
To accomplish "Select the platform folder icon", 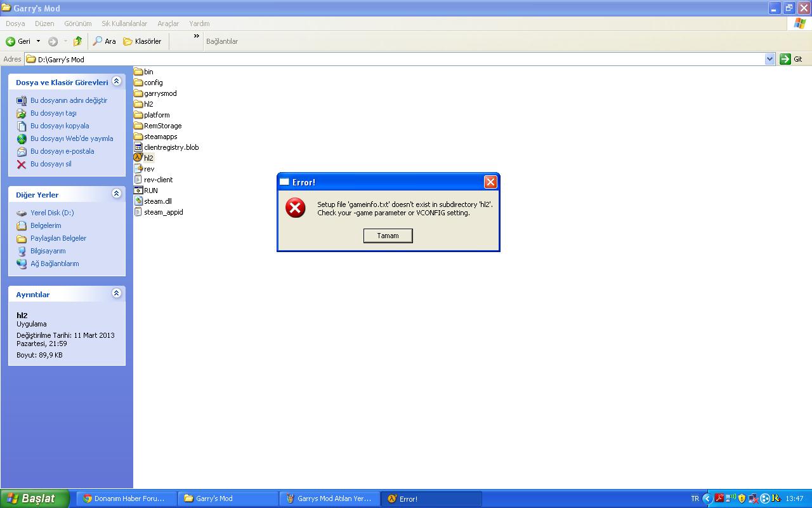I will pyautogui.click(x=138, y=115).
